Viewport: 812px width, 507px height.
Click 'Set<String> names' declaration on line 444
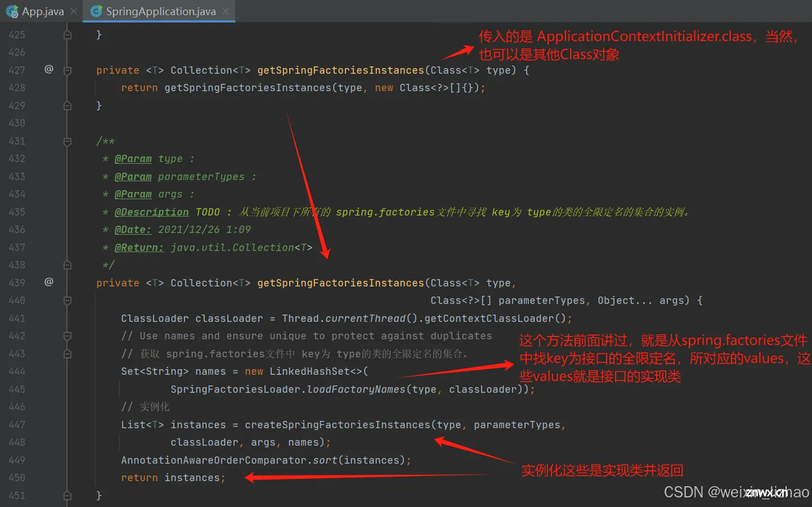[173, 371]
